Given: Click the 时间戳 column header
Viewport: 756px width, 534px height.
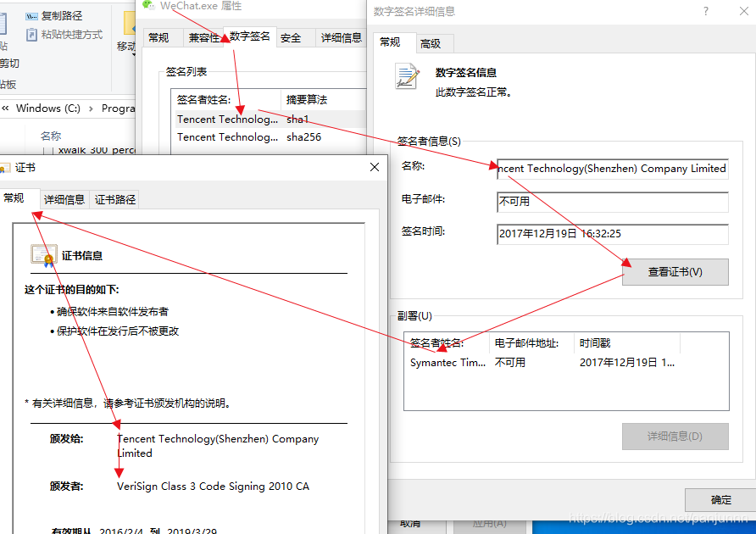Looking at the screenshot, I should (627, 343).
